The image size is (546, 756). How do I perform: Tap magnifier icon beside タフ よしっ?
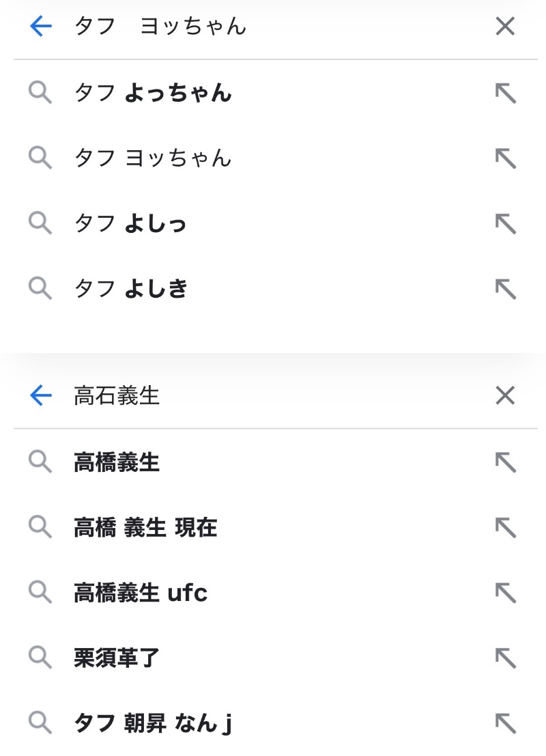tap(40, 223)
